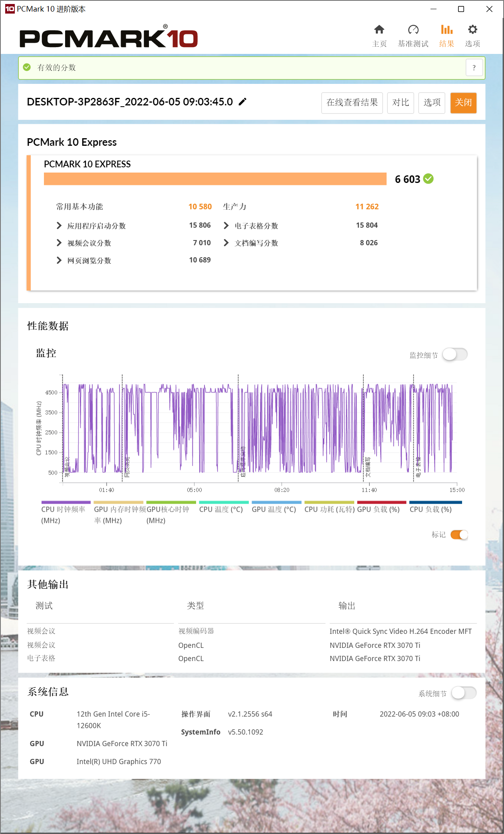Image resolution: width=504 pixels, height=834 pixels.
Task: Click the 生产力 score 11 262
Action: [x=367, y=207]
